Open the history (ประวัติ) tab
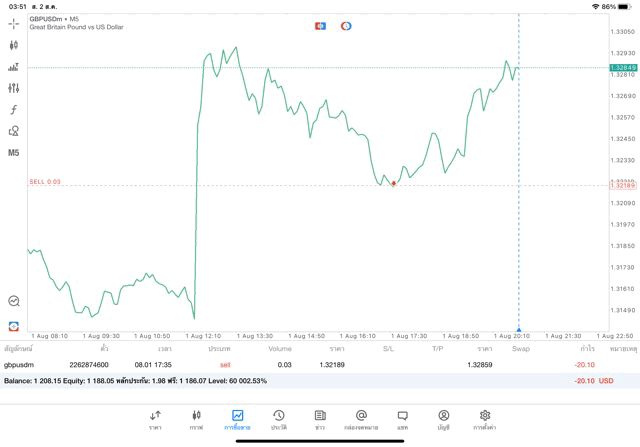This screenshot has width=640, height=447. point(279,419)
